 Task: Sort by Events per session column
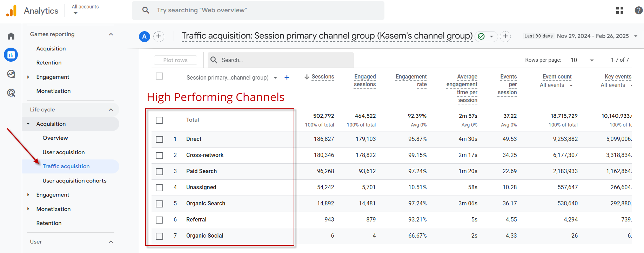507,84
